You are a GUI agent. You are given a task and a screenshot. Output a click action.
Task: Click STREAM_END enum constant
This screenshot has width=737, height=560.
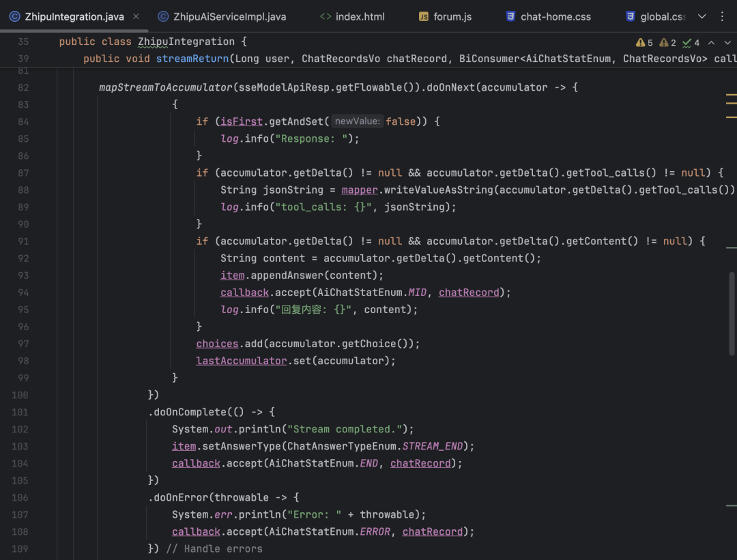click(433, 446)
